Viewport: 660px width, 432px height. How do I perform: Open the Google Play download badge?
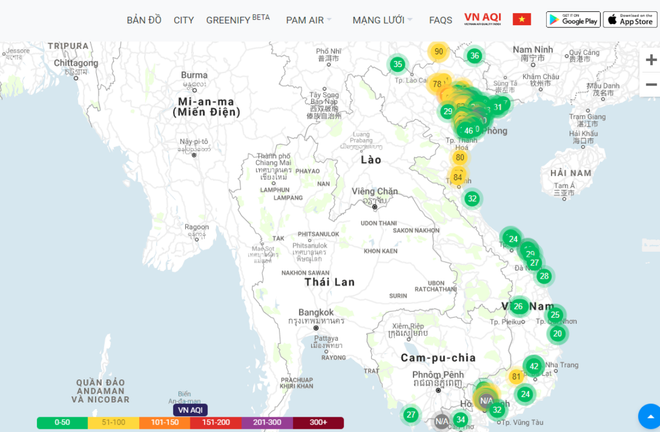(573, 19)
